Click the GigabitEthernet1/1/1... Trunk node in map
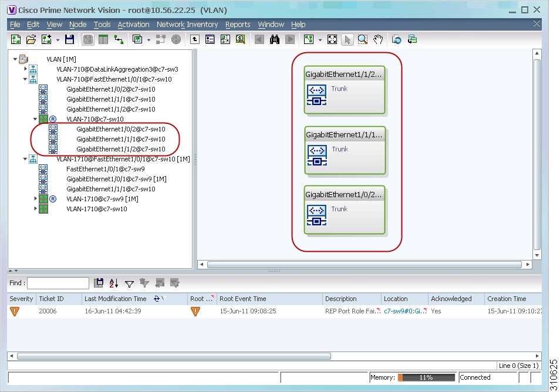 tap(345, 150)
